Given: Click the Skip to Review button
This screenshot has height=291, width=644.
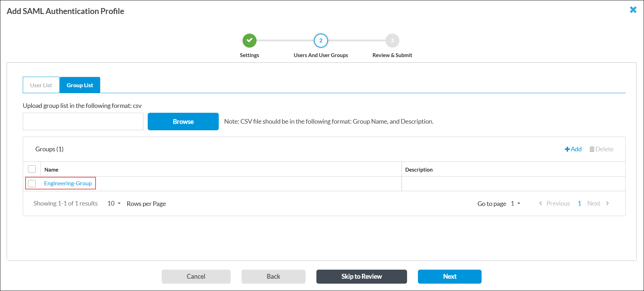Looking at the screenshot, I should [x=361, y=277].
